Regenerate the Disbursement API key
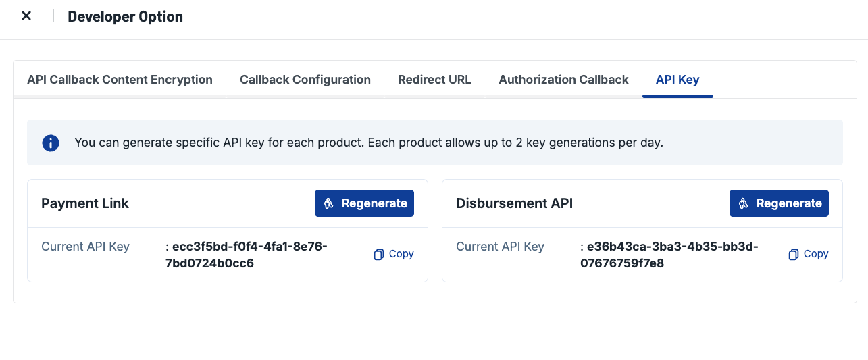The height and width of the screenshot is (360, 868). pos(779,203)
